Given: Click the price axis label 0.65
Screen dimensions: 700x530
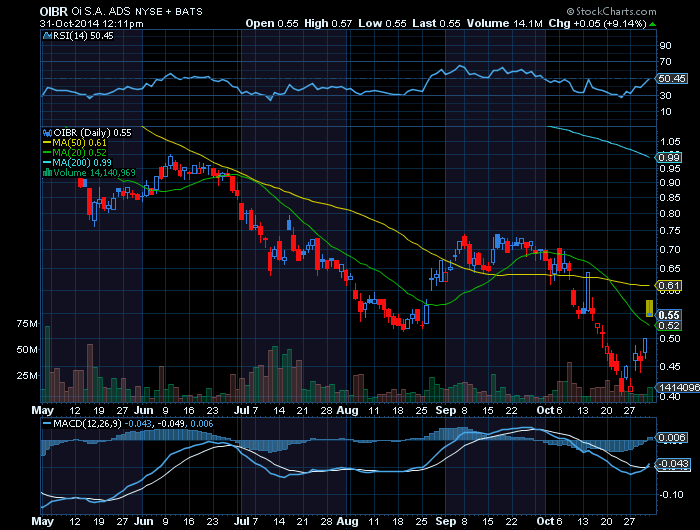Looking at the screenshot, I should pyautogui.click(x=670, y=269).
